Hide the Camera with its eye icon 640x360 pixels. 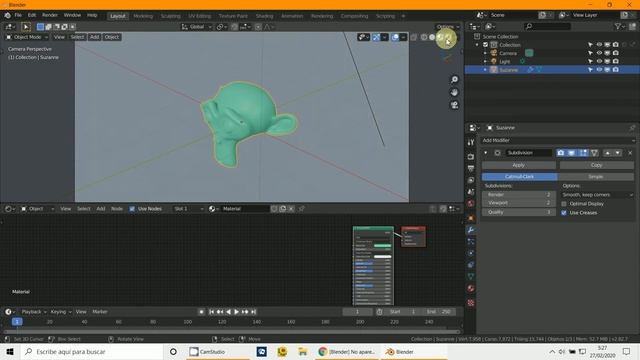coord(599,53)
